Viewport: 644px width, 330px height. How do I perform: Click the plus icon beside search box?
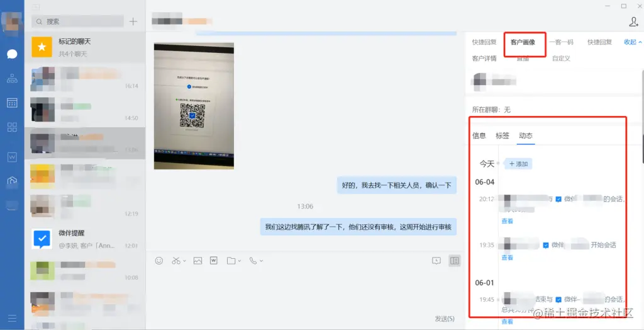[133, 21]
